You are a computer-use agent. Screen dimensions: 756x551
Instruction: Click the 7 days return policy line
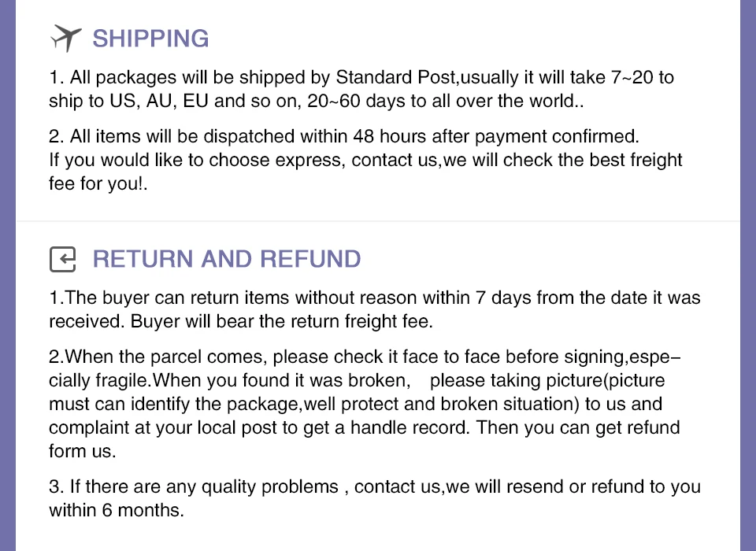[375, 298]
